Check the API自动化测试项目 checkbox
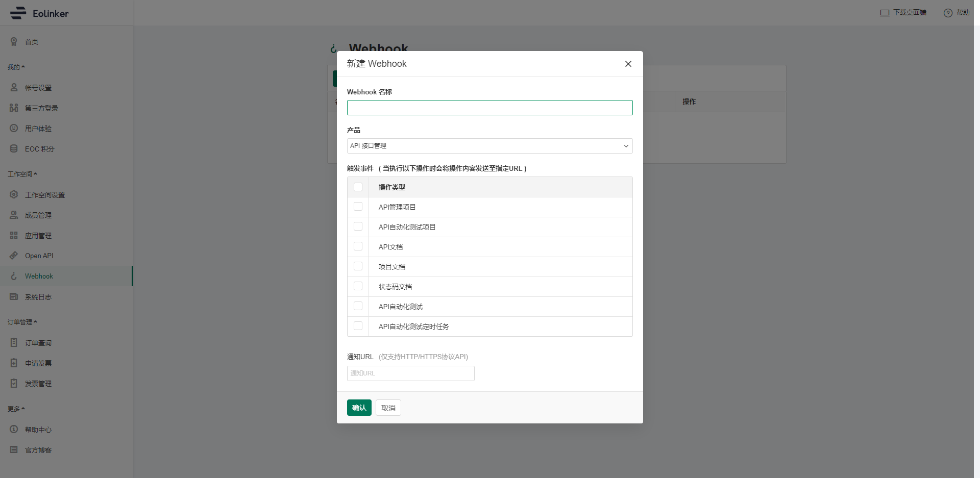980x478 pixels. coord(358,227)
